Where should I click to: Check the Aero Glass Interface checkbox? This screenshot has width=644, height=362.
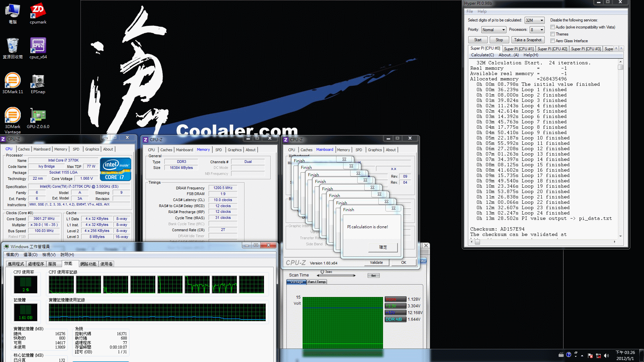pyautogui.click(x=552, y=41)
